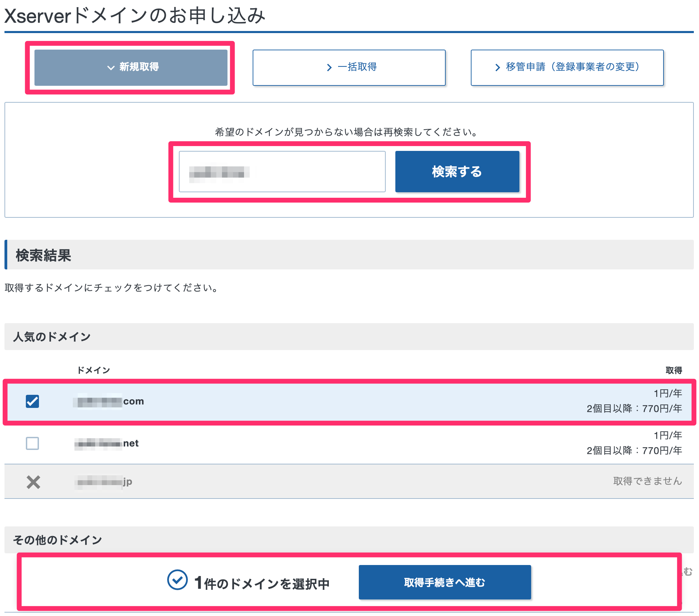Click the chevron on 移管申請 button

497,68
